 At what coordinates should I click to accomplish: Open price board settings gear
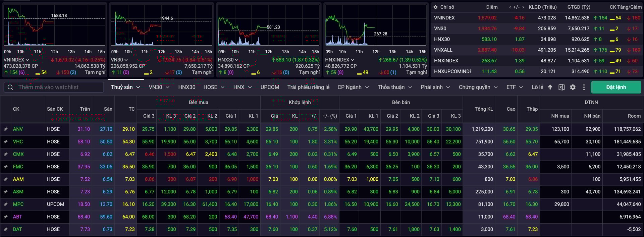pos(573,87)
